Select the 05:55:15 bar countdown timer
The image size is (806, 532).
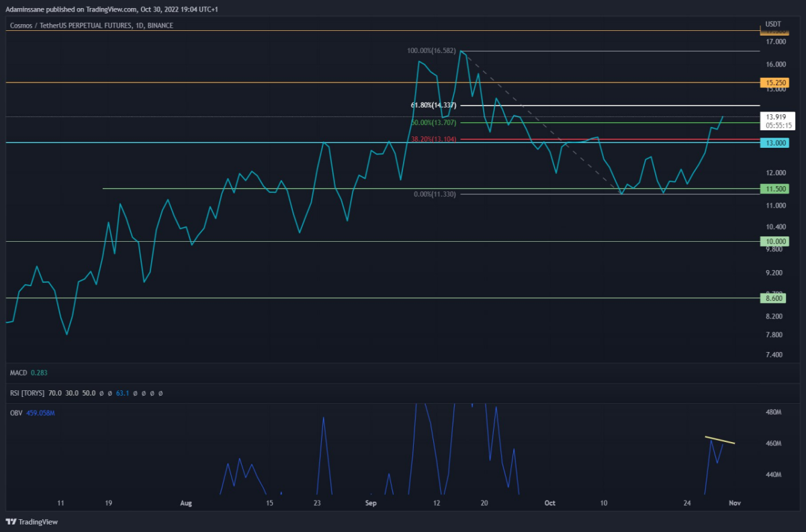778,125
